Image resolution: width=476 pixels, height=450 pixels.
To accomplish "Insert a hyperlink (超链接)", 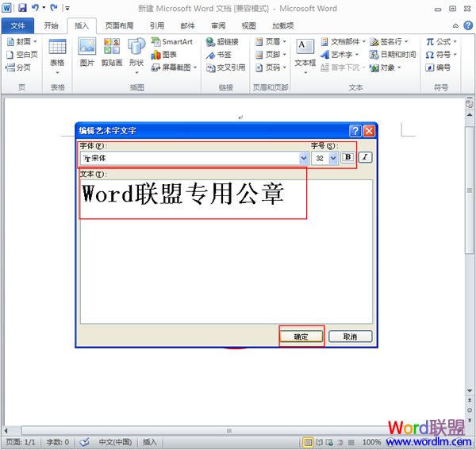I will [x=222, y=41].
